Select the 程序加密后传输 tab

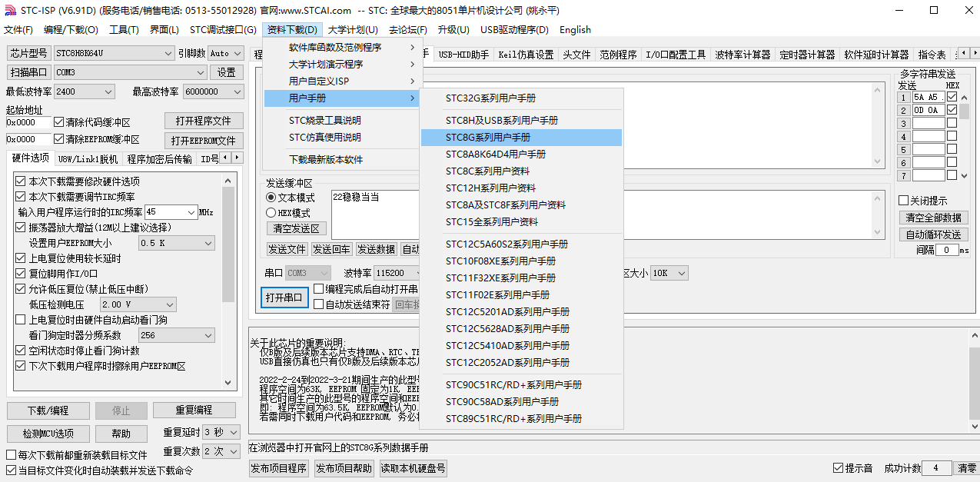point(160,159)
